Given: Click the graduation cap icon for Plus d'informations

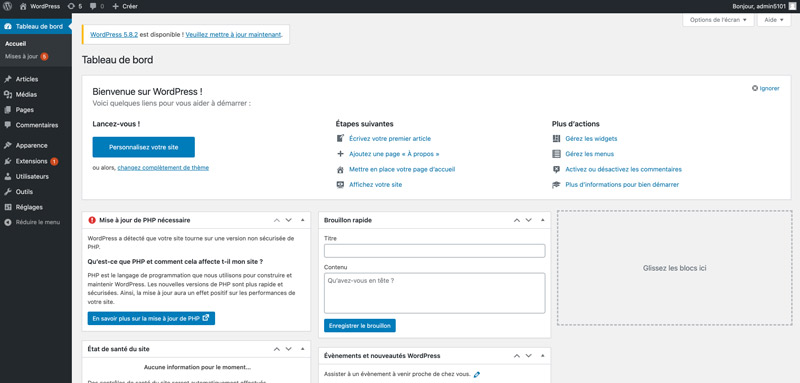Looking at the screenshot, I should click(556, 185).
